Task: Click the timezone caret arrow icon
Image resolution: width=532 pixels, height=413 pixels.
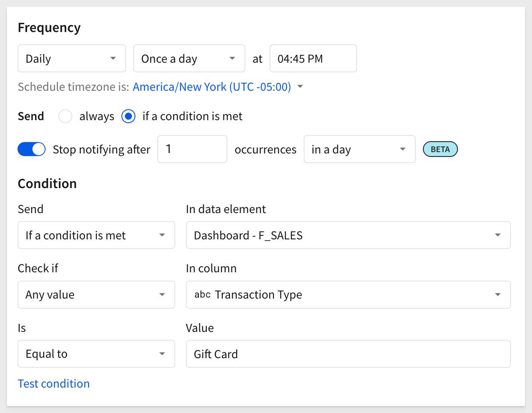Action: [300, 87]
